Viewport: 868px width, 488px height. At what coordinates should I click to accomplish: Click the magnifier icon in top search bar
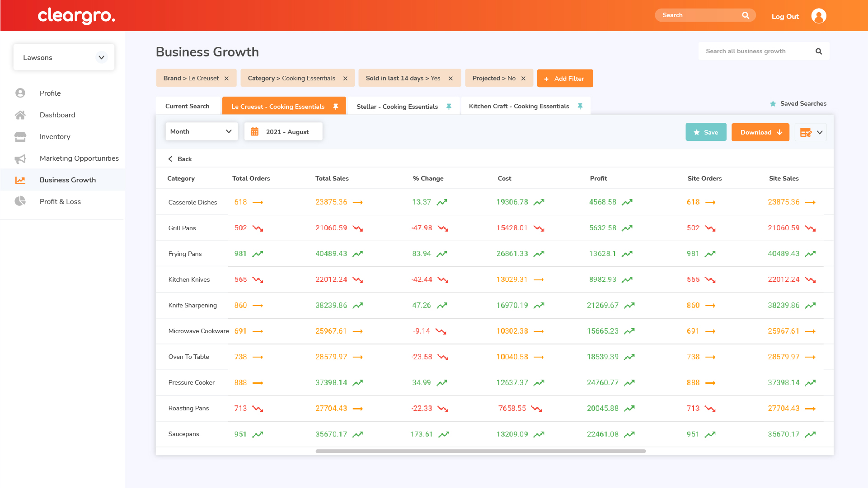pos(745,15)
